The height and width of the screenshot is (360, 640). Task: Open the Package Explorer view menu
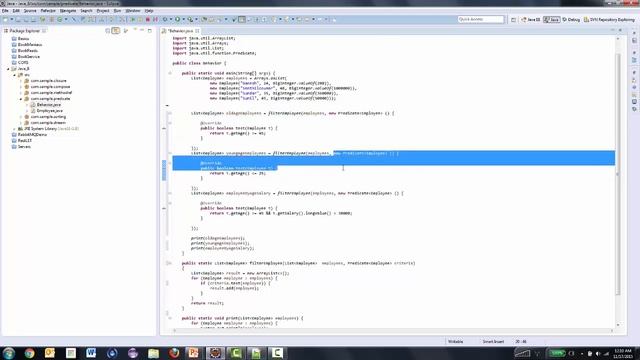pyautogui.click(x=135, y=30)
